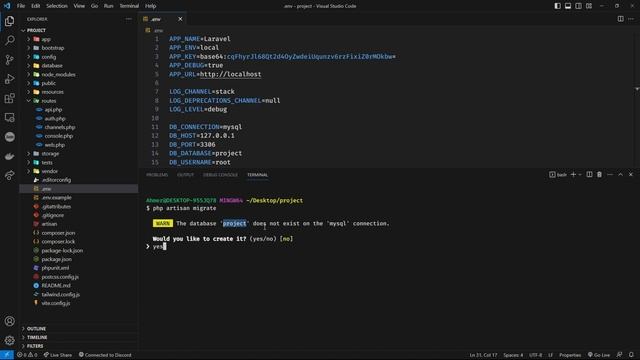640x360 pixels.
Task: Expand the bootstrap folder
Action: 78,48
